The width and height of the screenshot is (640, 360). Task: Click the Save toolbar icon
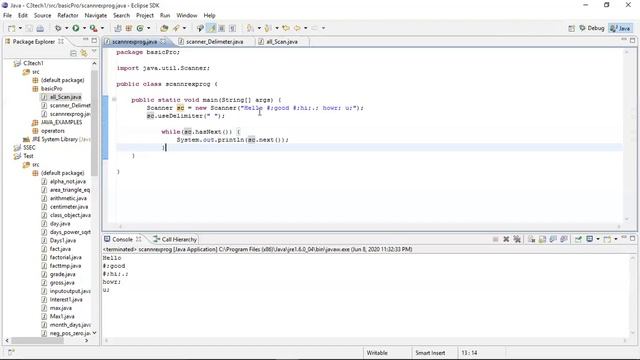click(29, 28)
